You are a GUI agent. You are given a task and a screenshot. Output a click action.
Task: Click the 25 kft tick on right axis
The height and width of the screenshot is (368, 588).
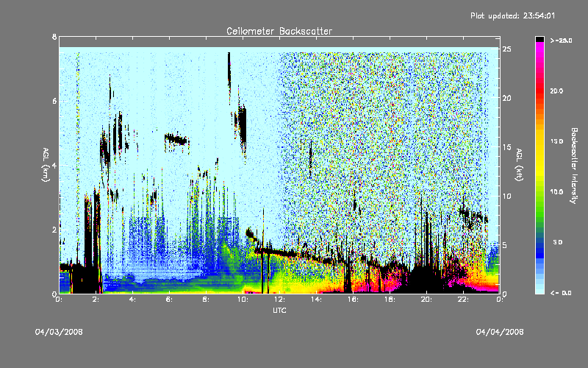[x=507, y=49]
